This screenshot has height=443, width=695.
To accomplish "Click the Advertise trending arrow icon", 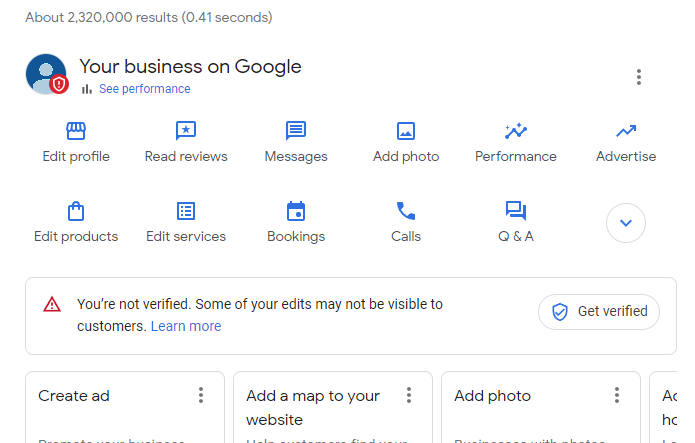I will (x=626, y=131).
